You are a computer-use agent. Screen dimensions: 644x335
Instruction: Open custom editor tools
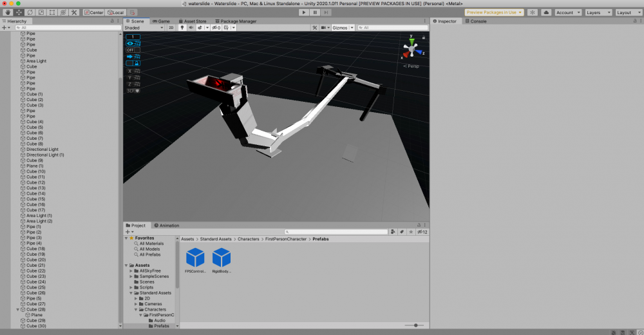click(74, 12)
